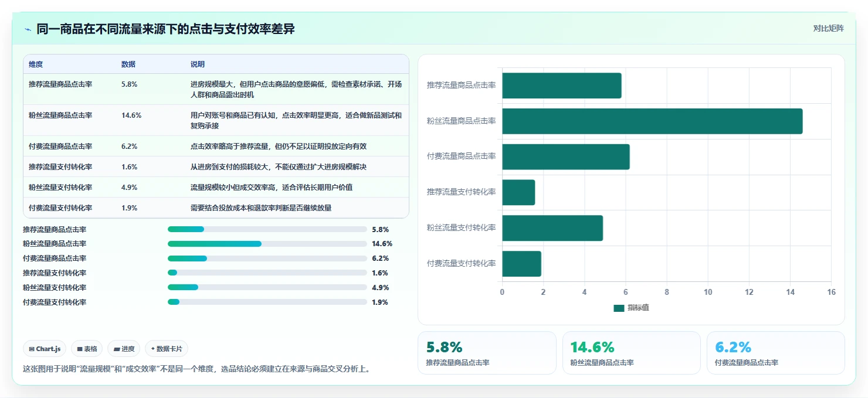The height and width of the screenshot is (398, 868).
Task: Click the 4.9% value in table
Action: [129, 188]
